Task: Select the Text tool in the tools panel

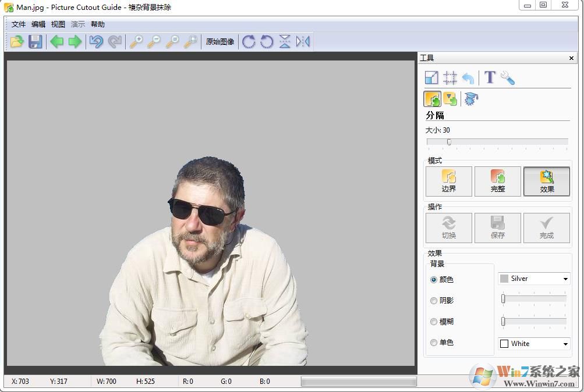Action: 489,77
